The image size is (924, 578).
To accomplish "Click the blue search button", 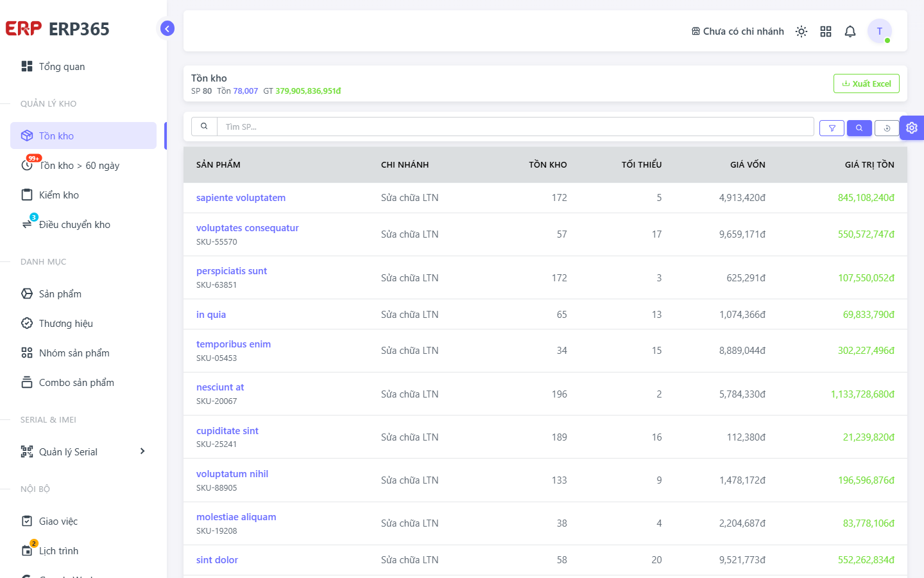I will pyautogui.click(x=859, y=128).
